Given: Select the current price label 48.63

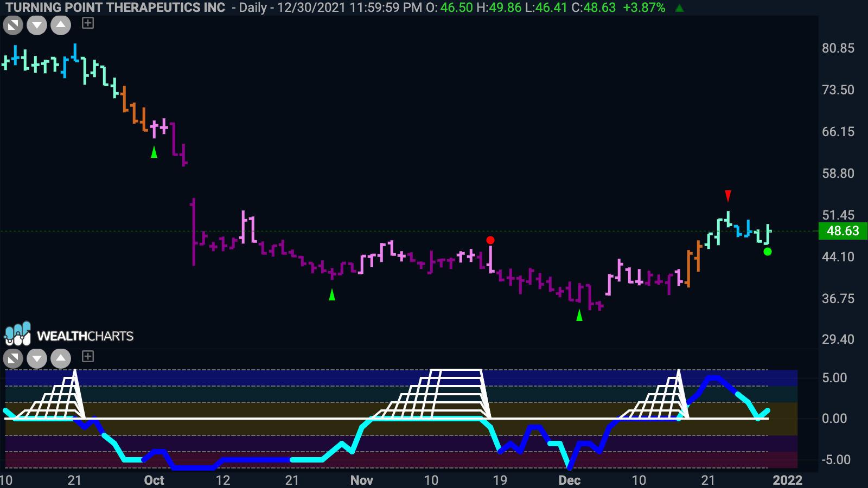Looking at the screenshot, I should point(843,231).
